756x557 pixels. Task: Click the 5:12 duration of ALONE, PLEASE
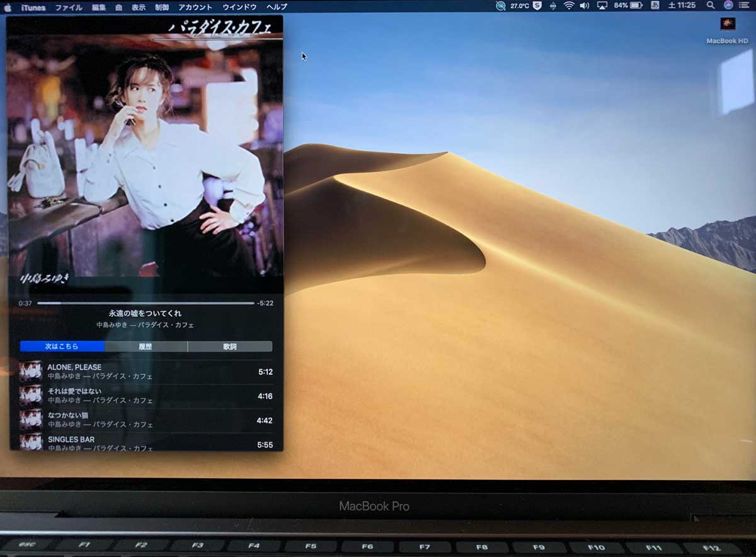pyautogui.click(x=265, y=372)
